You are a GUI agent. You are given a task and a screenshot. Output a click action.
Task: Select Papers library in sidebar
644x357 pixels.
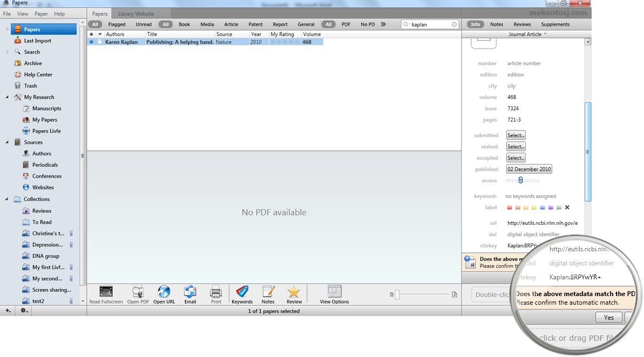[44, 29]
